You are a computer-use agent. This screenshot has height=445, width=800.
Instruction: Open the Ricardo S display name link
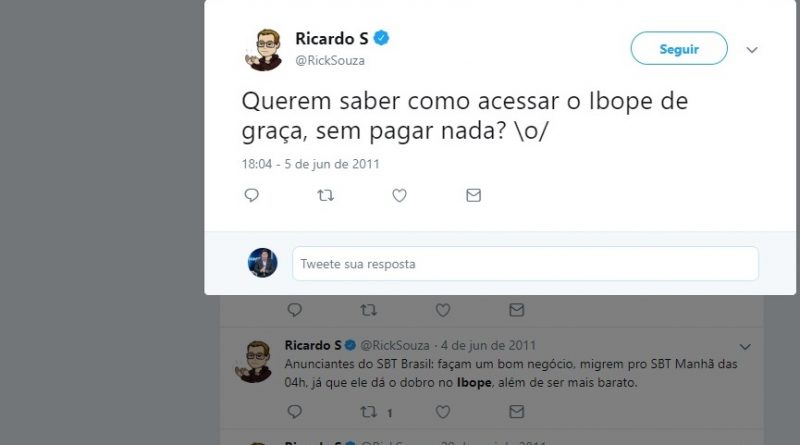click(x=332, y=38)
